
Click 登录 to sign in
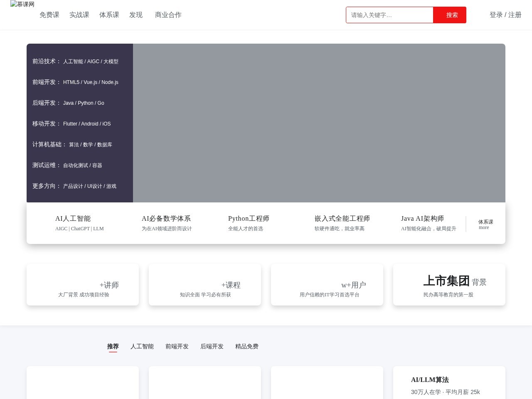pyautogui.click(x=496, y=15)
